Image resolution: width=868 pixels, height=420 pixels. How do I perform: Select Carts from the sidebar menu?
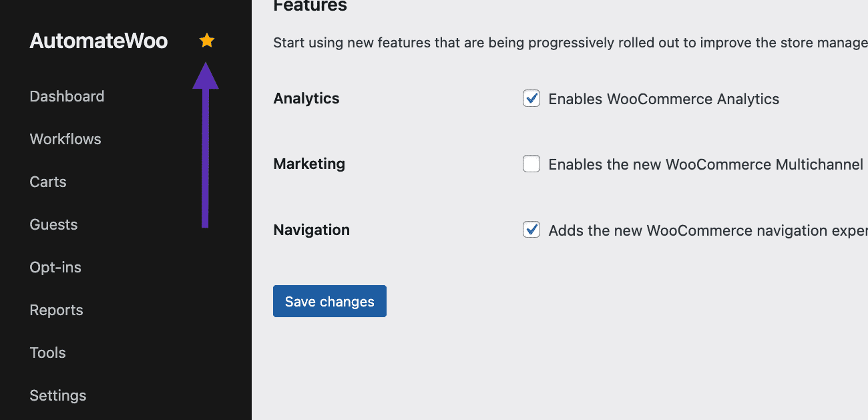coord(48,182)
